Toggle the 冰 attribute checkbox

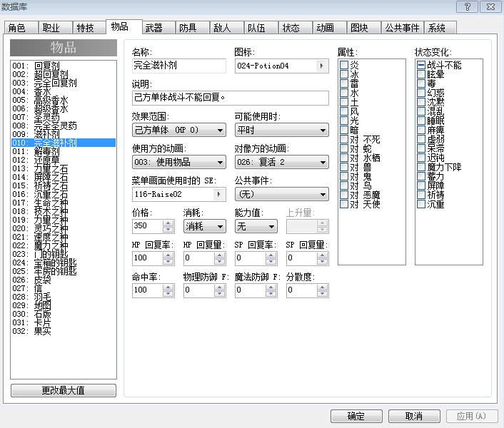(344, 74)
